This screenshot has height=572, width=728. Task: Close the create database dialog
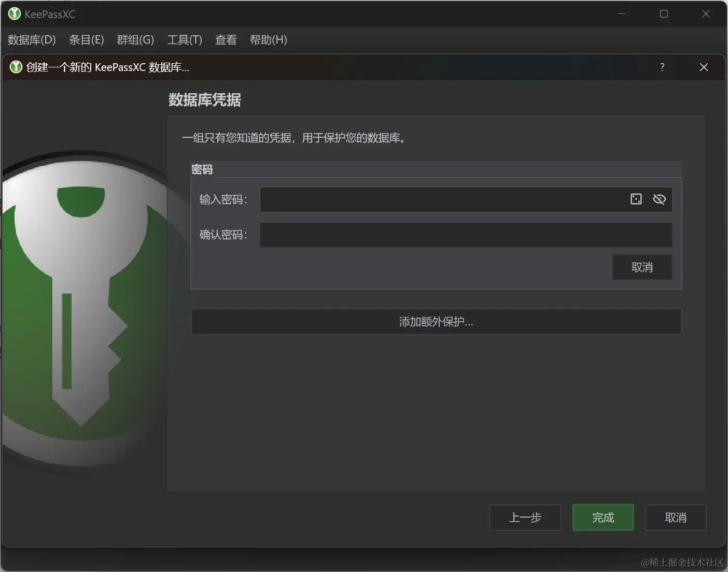[704, 67]
